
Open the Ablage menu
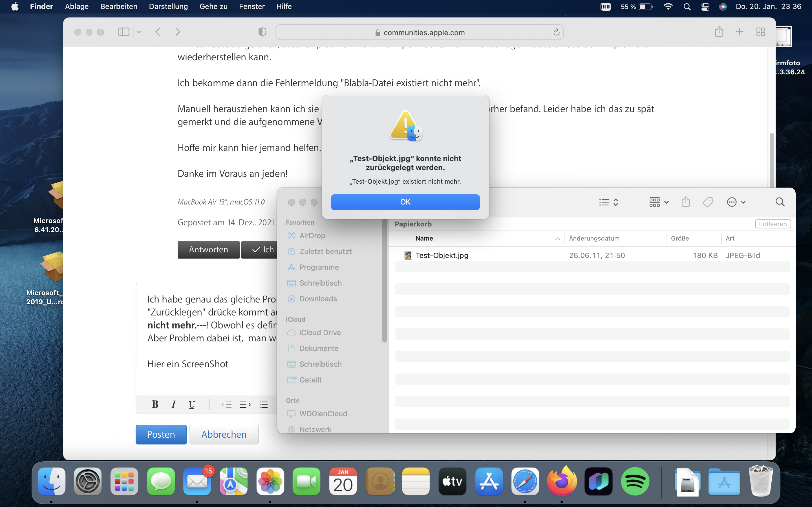coord(76,6)
